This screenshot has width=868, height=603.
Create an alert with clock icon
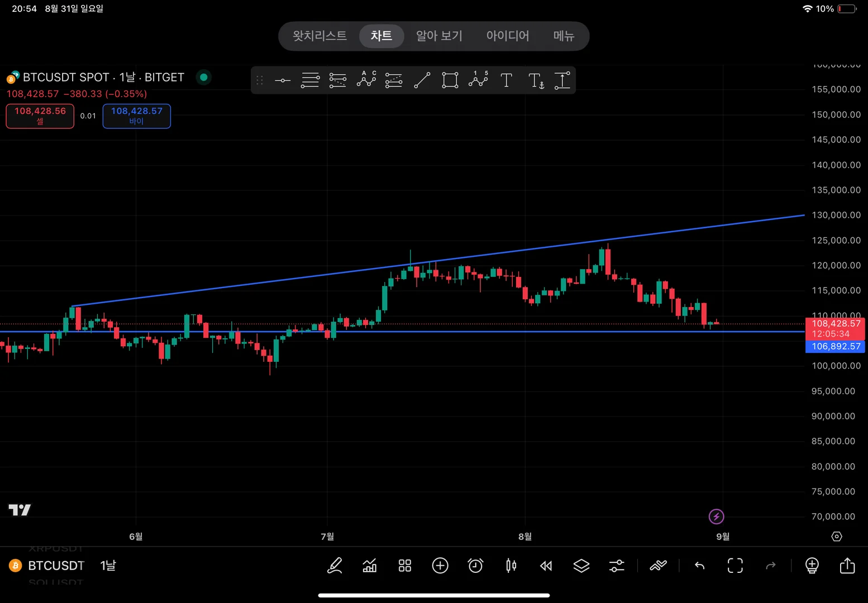[475, 566]
